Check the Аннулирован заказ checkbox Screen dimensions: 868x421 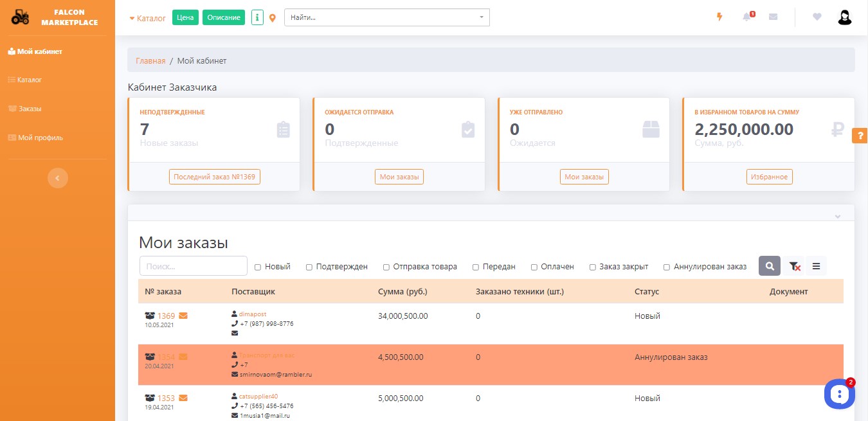(667, 267)
